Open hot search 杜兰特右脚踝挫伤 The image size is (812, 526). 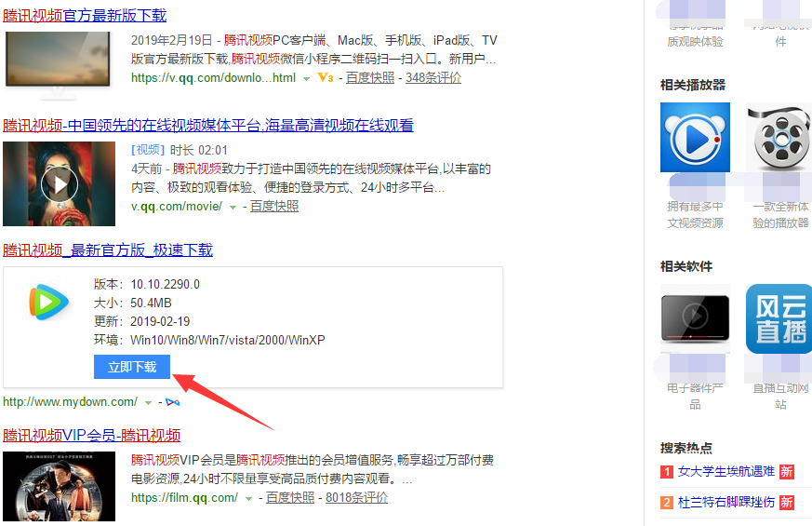pyautogui.click(x=726, y=502)
